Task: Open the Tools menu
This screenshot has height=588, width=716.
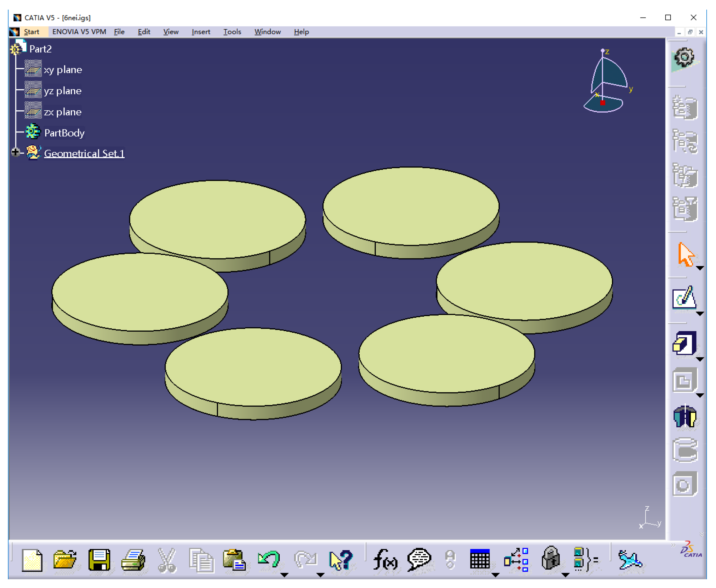Action: coord(232,32)
